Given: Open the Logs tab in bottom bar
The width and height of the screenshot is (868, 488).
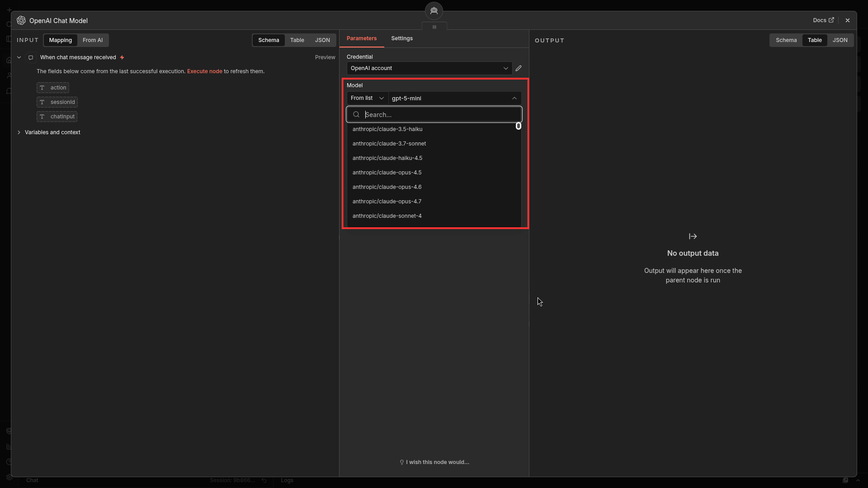Looking at the screenshot, I should point(287,480).
